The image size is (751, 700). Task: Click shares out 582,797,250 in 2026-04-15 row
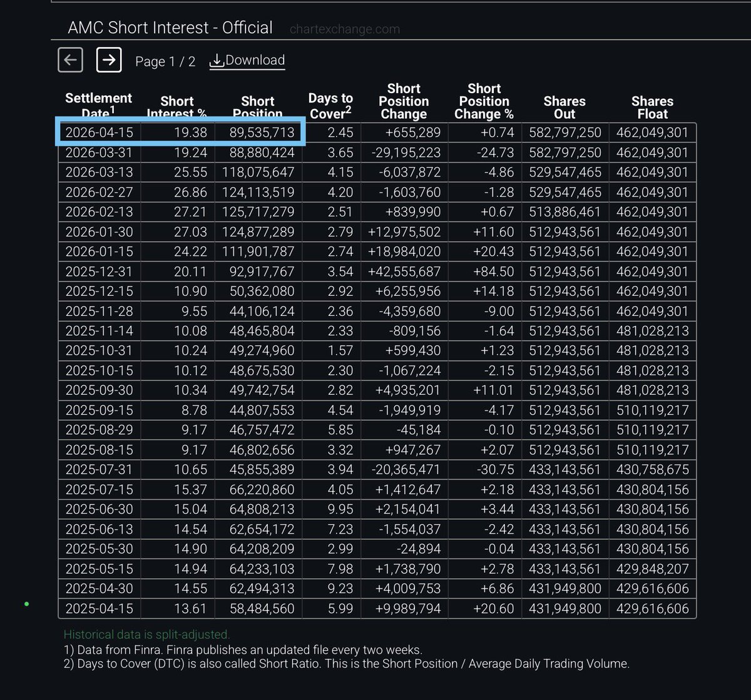point(565,133)
